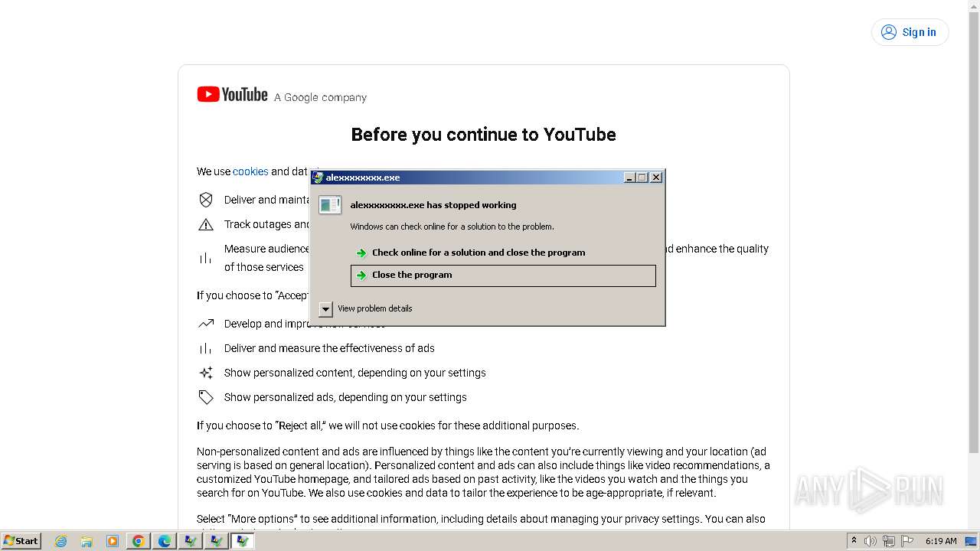Open the Windows Start menu
The height and width of the screenshot is (551, 980).
21,541
